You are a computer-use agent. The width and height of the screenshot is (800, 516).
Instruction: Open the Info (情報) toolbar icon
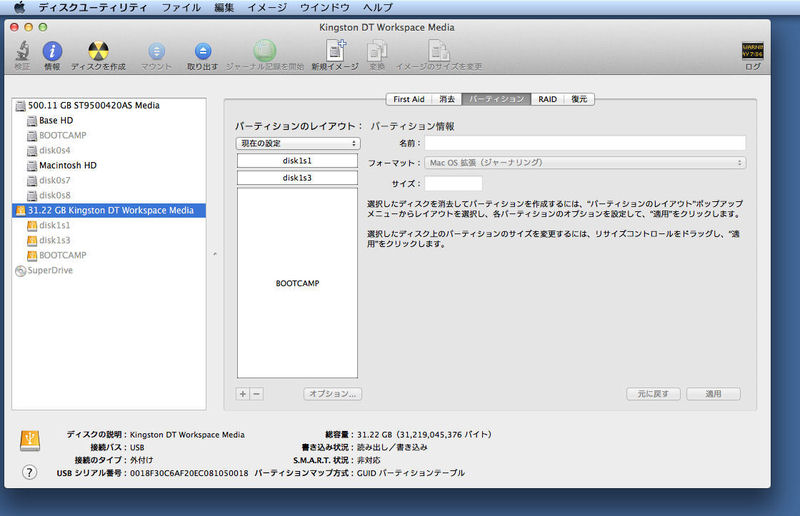(x=52, y=51)
